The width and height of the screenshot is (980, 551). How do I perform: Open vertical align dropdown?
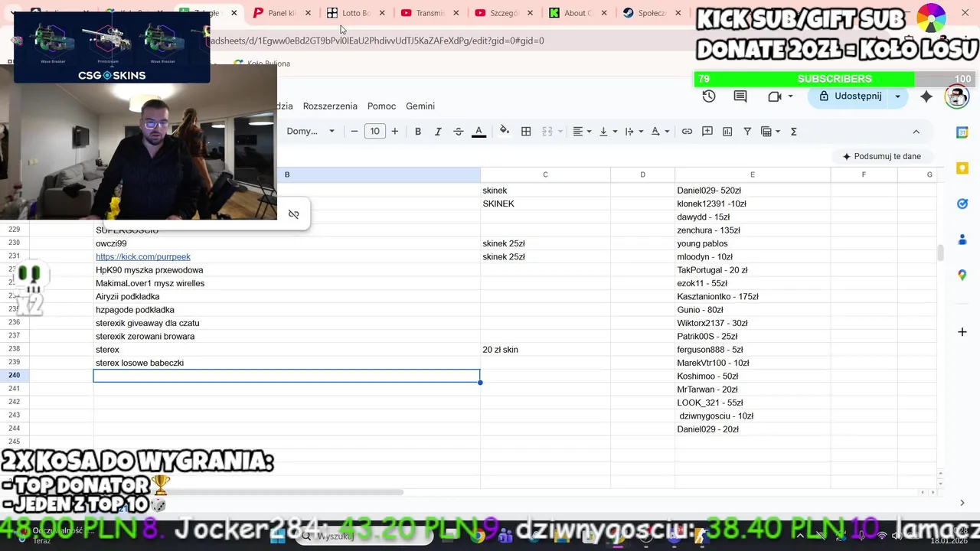coord(608,132)
